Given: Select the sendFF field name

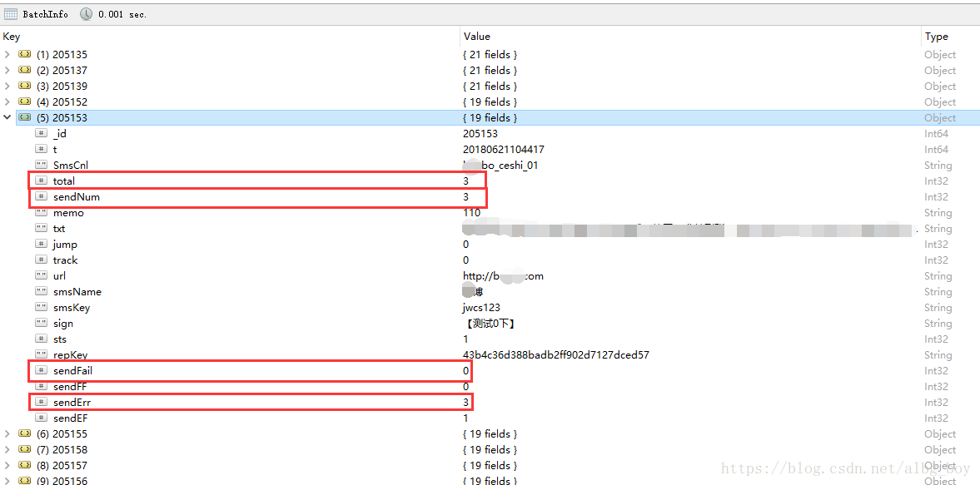Looking at the screenshot, I should [x=70, y=386].
